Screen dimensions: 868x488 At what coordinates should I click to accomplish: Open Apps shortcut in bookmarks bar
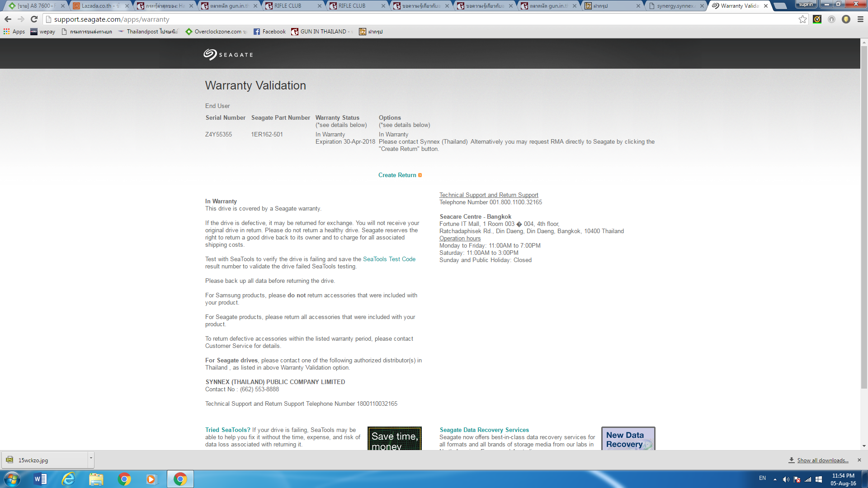(14, 32)
